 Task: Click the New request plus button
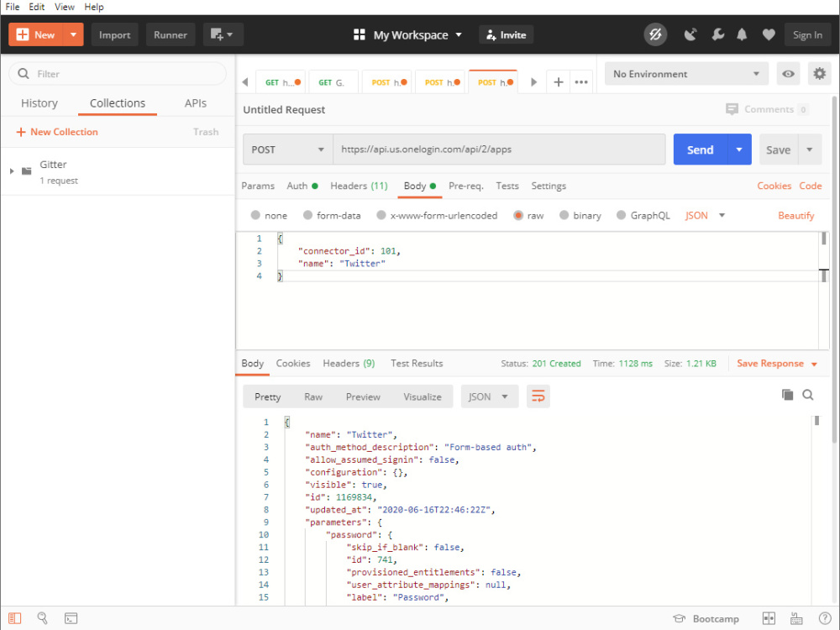pos(35,34)
